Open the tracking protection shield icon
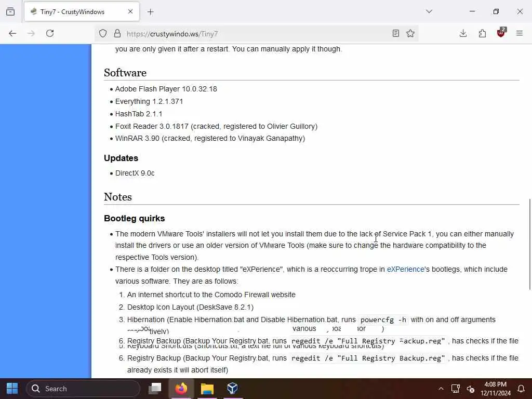 coord(103,33)
